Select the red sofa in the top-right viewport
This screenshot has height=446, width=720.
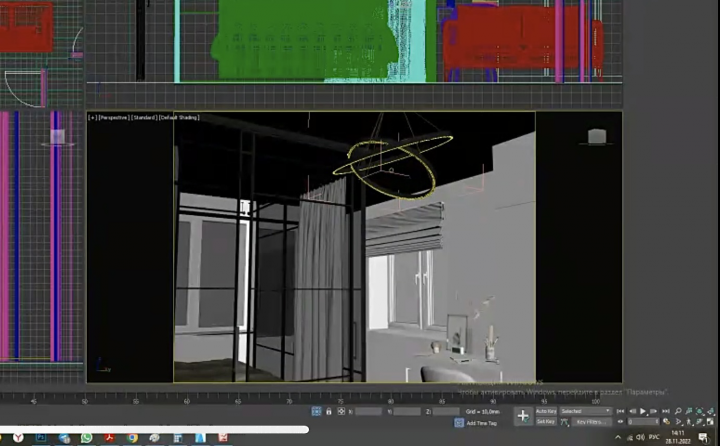pos(523,38)
